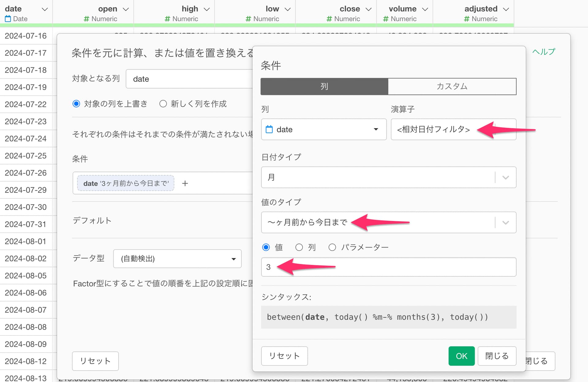The height and width of the screenshot is (382, 588).
Task: Select 新しく列を作成 radio button
Action: point(163,104)
